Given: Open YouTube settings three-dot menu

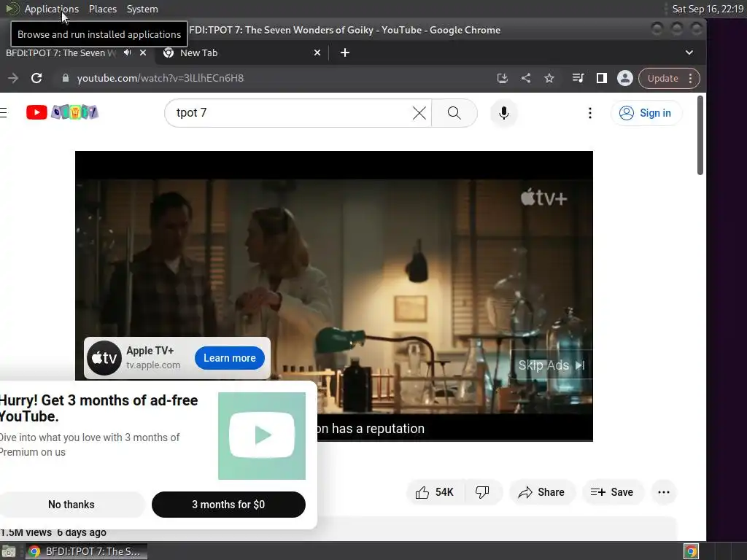Looking at the screenshot, I should point(589,113).
